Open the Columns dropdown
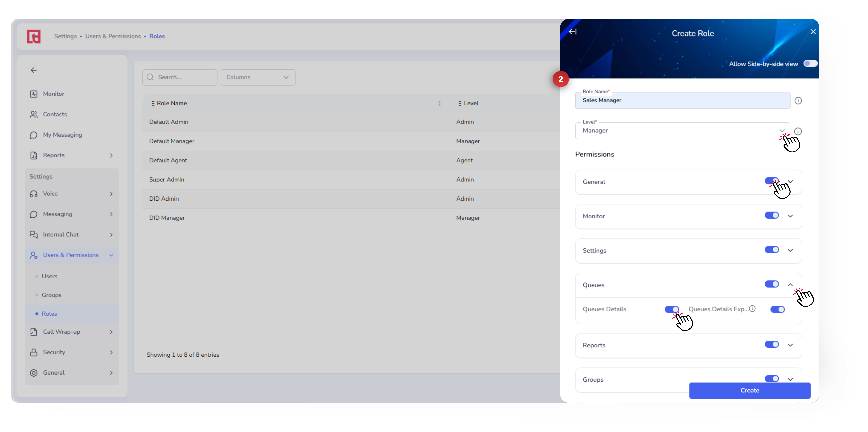This screenshot has width=868, height=432. (258, 77)
